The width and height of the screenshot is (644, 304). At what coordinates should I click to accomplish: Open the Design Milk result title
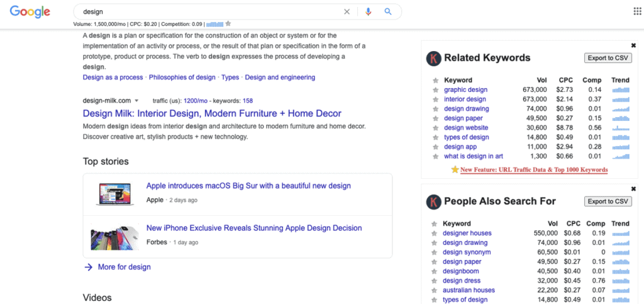click(212, 113)
